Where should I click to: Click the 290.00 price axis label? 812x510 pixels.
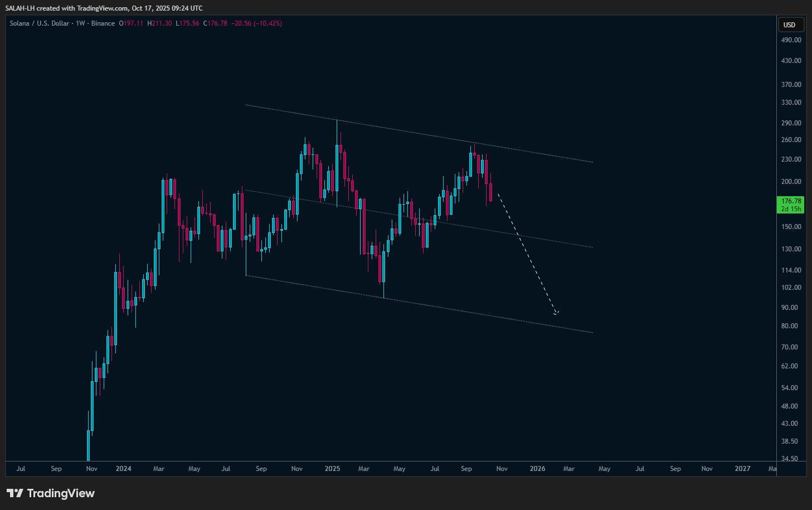(x=791, y=123)
